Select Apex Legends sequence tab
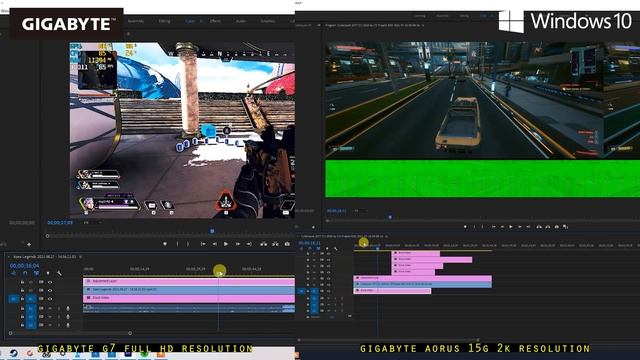The width and height of the screenshot is (640, 360). (x=44, y=257)
